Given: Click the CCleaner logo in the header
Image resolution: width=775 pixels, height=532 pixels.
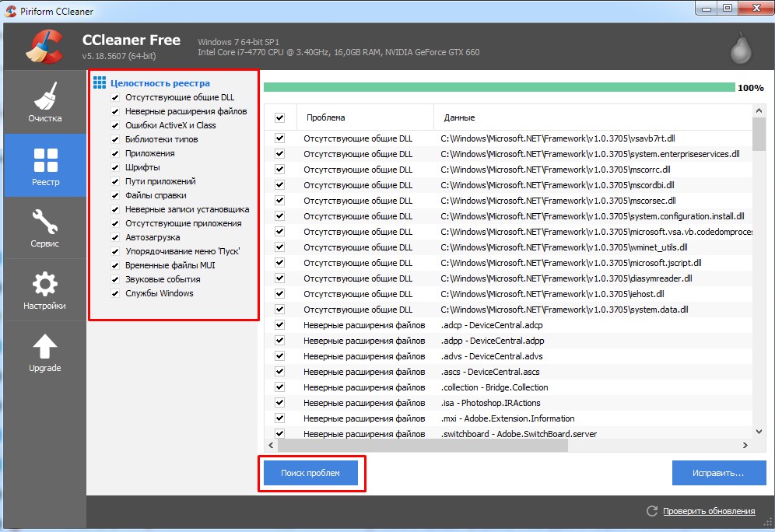Looking at the screenshot, I should click(x=45, y=47).
